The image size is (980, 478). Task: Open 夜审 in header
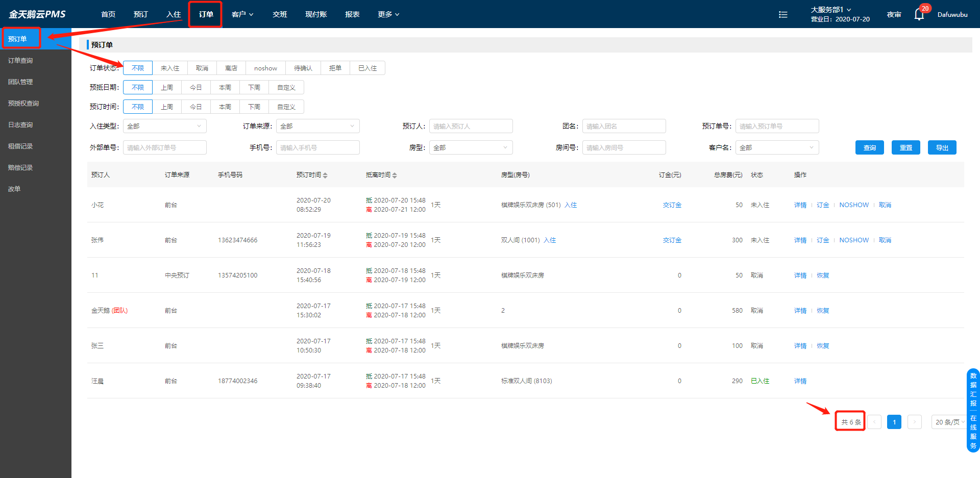894,15
